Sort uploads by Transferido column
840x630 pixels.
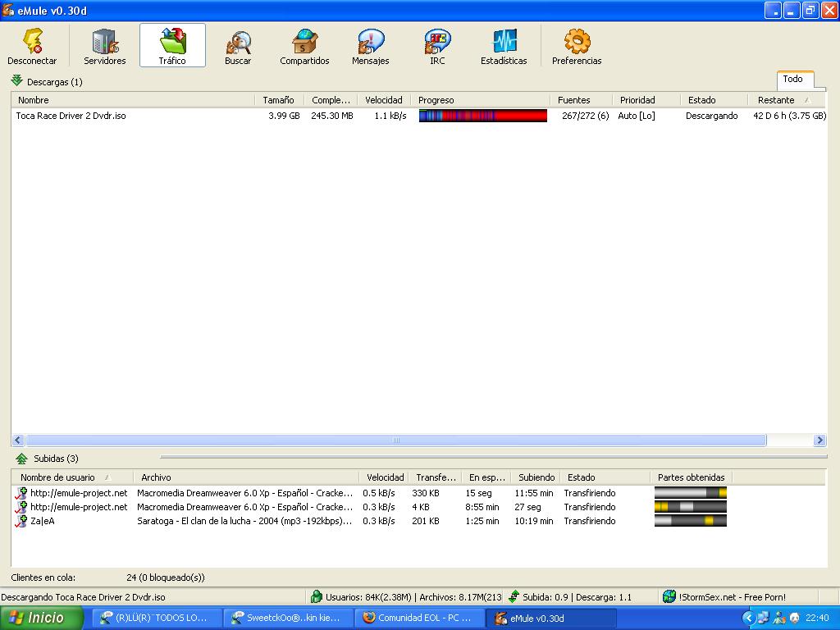pos(436,477)
